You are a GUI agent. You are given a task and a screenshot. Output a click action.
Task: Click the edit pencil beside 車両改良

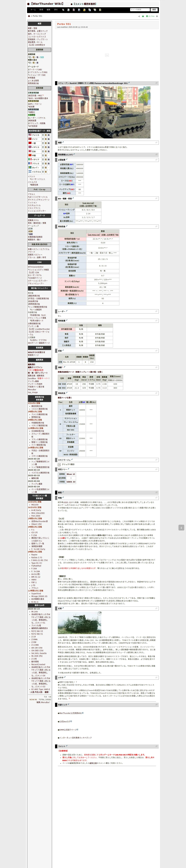tap(67, 393)
